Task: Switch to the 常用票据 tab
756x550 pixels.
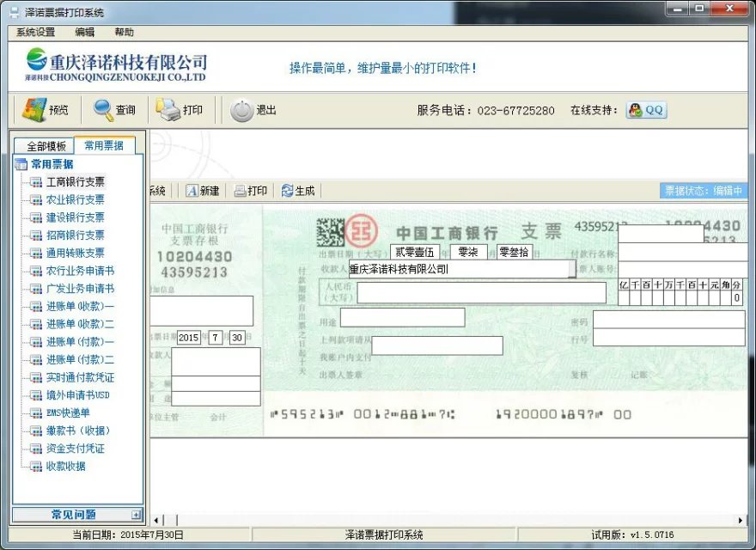Action: [104, 145]
